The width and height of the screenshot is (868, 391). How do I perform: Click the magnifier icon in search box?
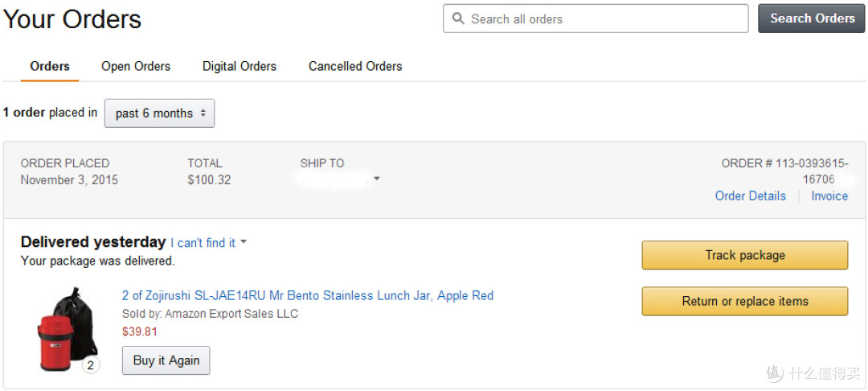[458, 19]
